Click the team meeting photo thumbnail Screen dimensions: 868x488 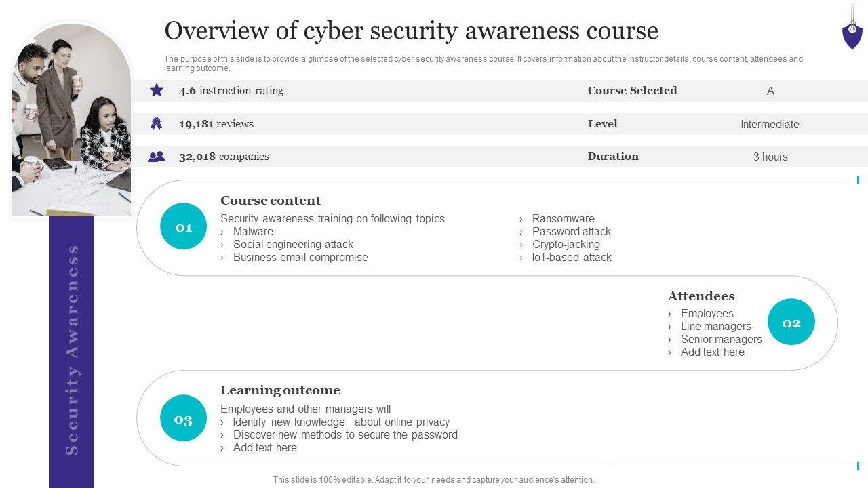coord(71,121)
